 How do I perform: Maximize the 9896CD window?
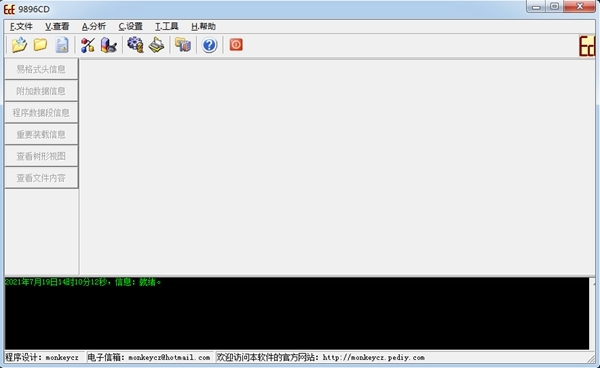(554, 7)
